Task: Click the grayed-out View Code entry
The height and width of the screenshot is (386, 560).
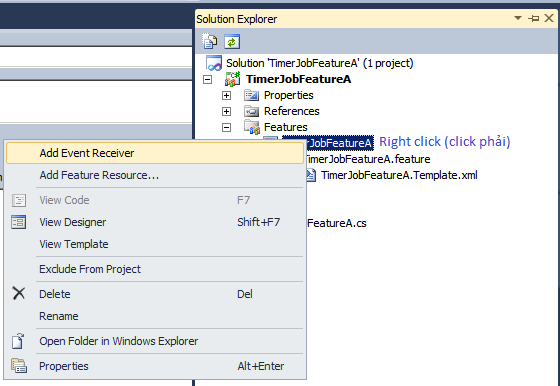Action: point(155,200)
